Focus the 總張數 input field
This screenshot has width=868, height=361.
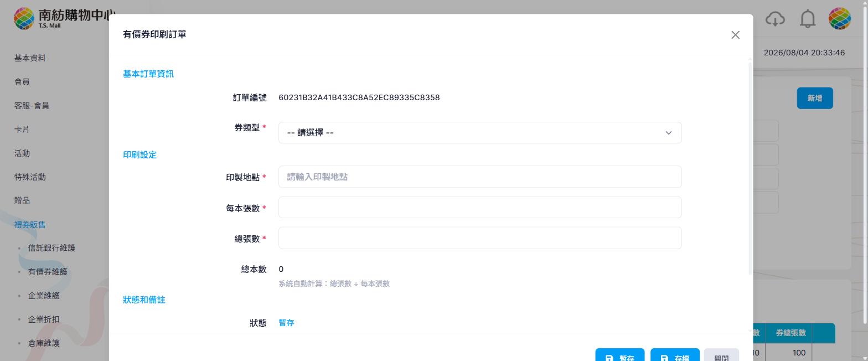point(480,238)
